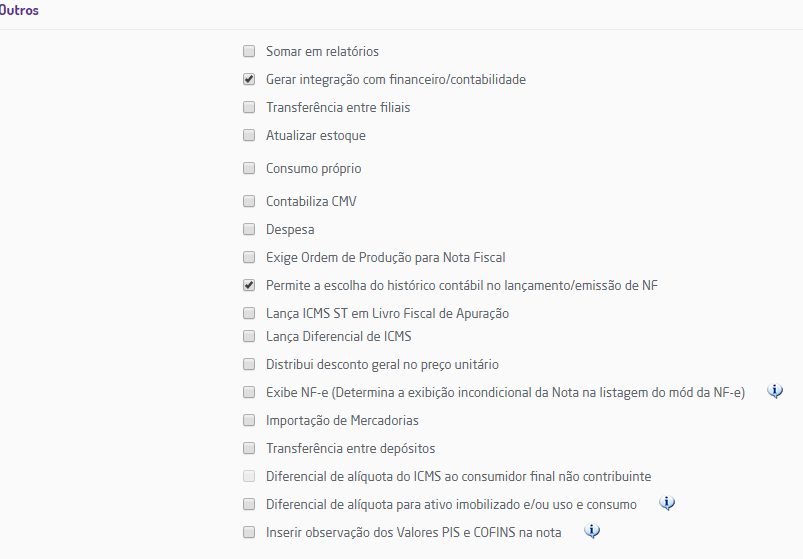Check the Consumo próprio box

[x=249, y=168]
